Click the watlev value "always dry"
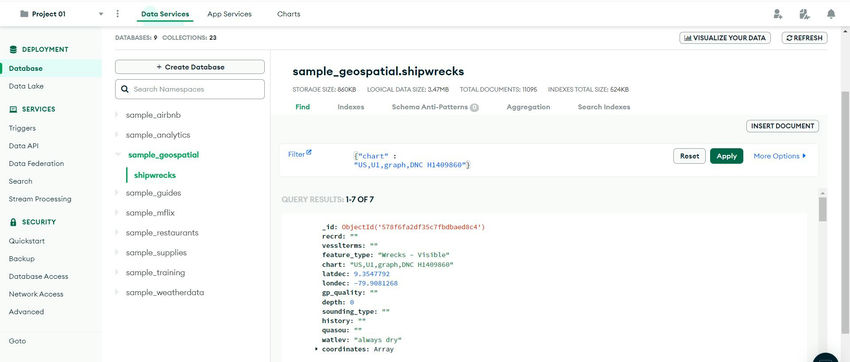Screen dimensions: 850x362 [377, 340]
